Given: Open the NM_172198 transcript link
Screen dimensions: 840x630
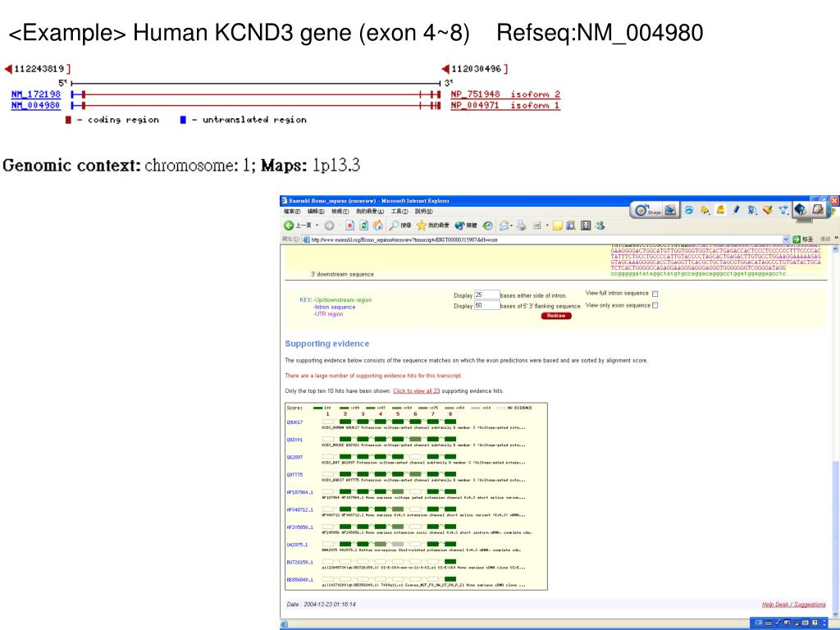Looking at the screenshot, I should coord(36,94).
